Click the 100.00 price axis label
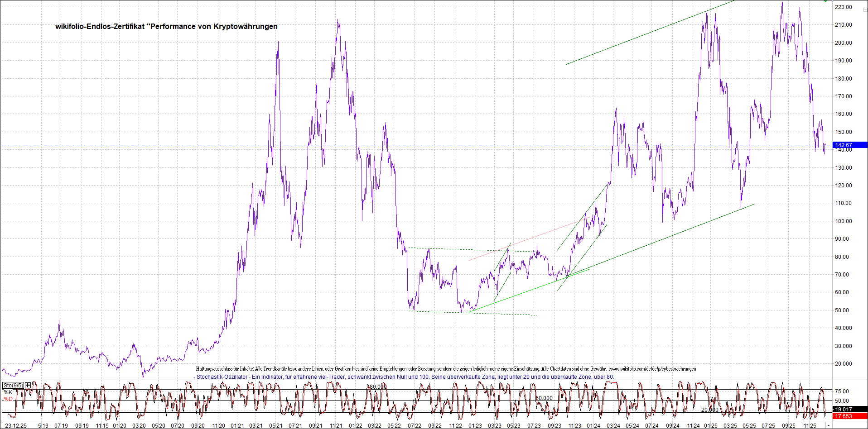 pyautogui.click(x=843, y=221)
